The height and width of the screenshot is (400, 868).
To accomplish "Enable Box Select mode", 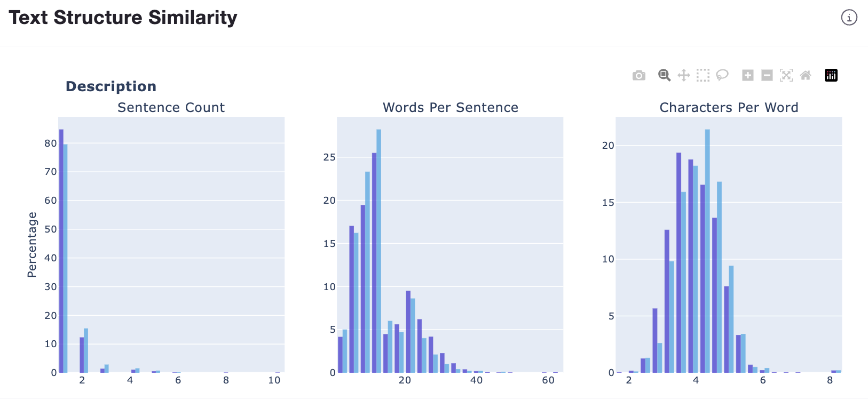I will coord(703,75).
